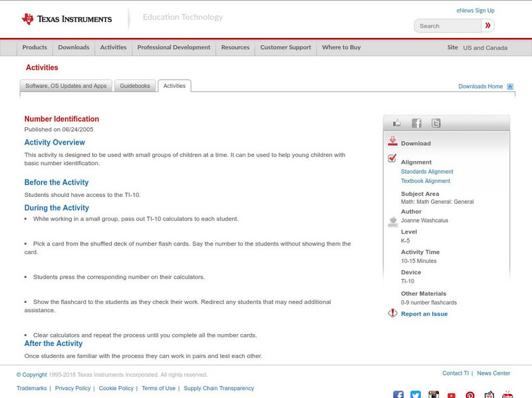Open the Textbook Alignment link
The width and height of the screenshot is (532, 398).
click(x=426, y=181)
